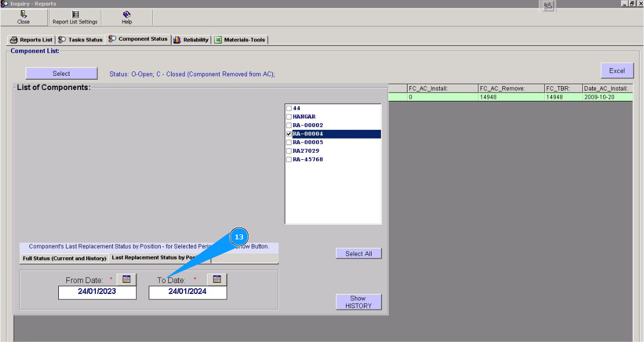Check the RA27029 checkbox
The width and height of the screenshot is (644, 343).
pyautogui.click(x=289, y=151)
